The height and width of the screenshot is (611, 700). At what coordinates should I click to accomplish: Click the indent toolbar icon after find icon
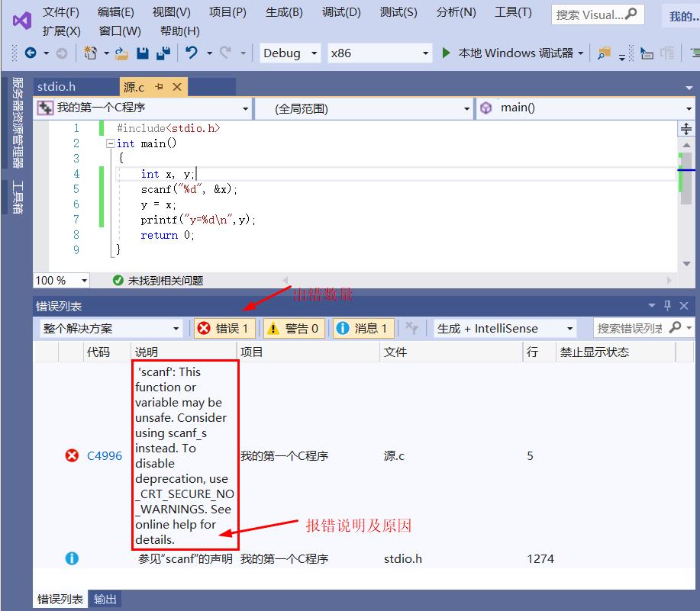[x=647, y=53]
